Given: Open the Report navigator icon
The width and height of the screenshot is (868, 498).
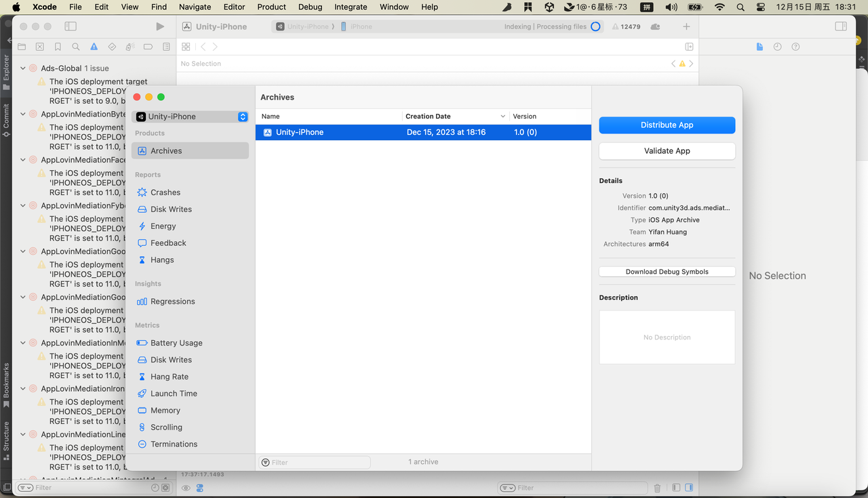Looking at the screenshot, I should click(x=166, y=47).
